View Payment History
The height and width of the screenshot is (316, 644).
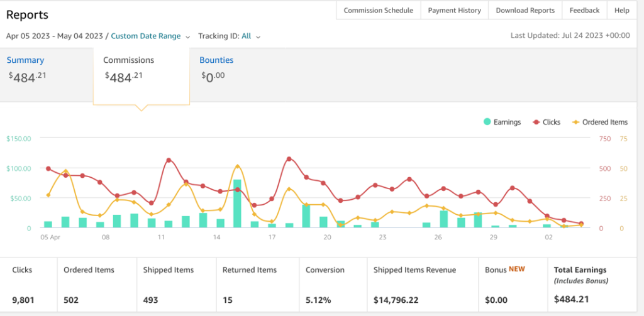point(454,10)
